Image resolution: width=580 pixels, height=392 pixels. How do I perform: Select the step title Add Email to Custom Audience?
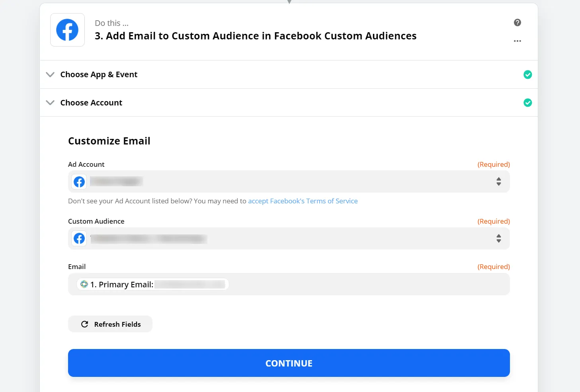256,36
